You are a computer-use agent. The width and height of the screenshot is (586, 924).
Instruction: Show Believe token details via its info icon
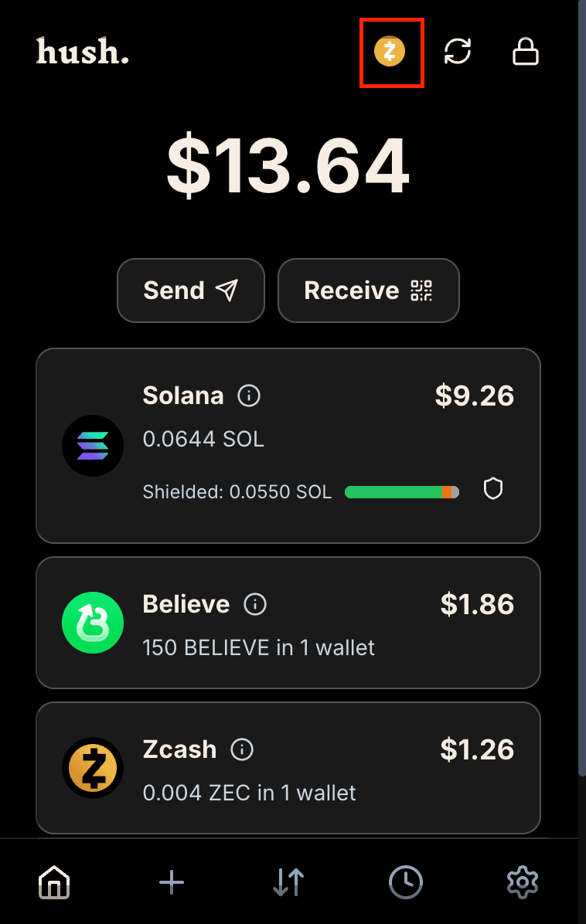(x=254, y=604)
